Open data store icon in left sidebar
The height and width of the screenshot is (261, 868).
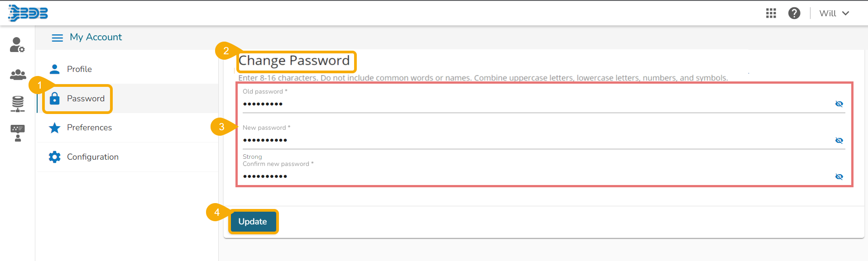[18, 104]
